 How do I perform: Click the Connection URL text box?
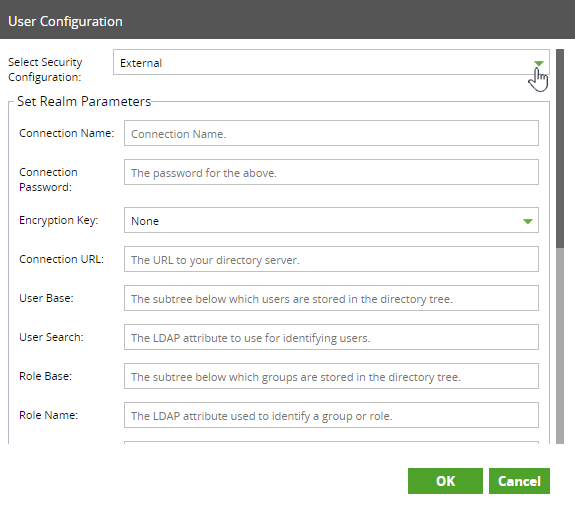pos(331,259)
